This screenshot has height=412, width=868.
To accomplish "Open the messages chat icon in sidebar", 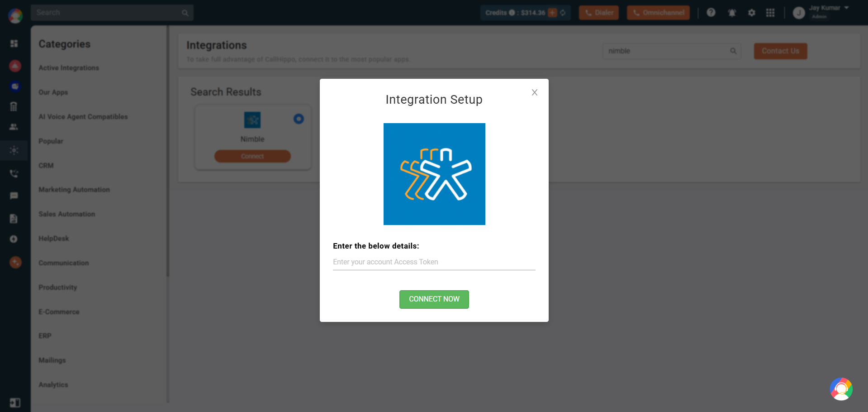I will pos(14,196).
